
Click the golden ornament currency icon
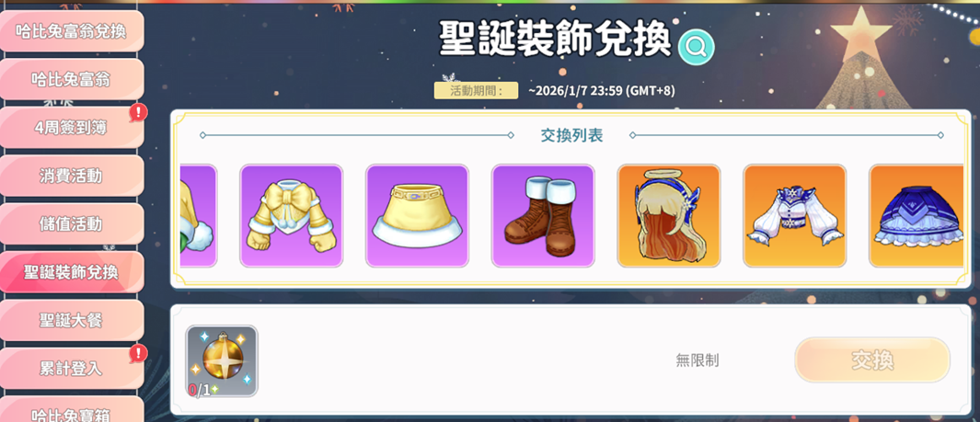222,360
